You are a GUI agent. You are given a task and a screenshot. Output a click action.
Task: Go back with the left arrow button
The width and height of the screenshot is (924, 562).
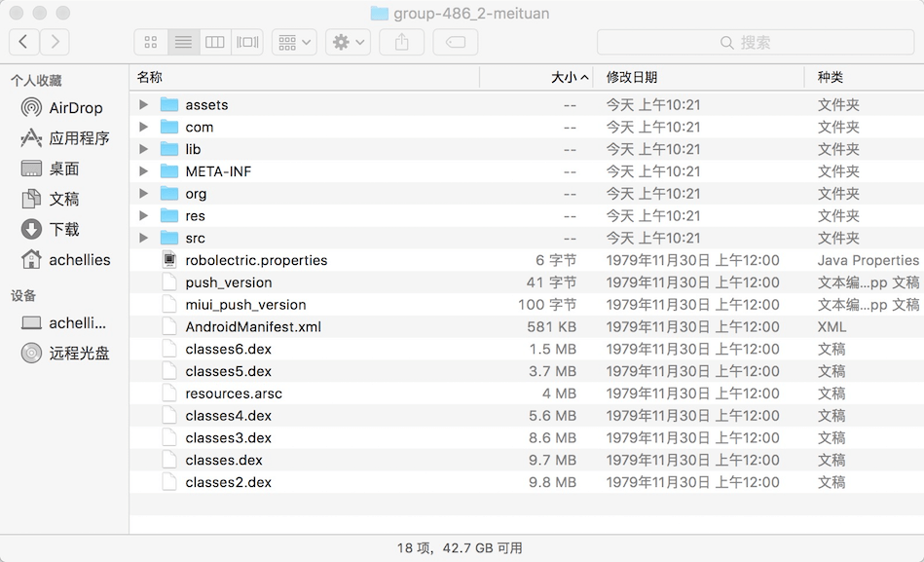[24, 42]
